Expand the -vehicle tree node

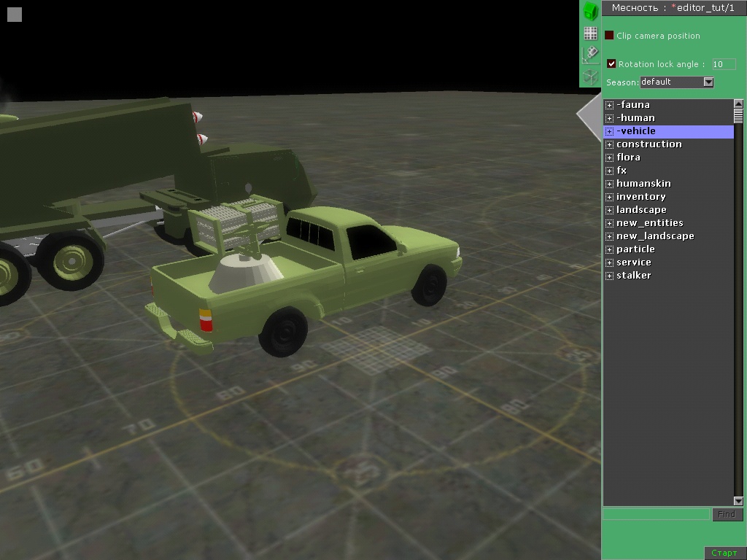[x=609, y=131]
